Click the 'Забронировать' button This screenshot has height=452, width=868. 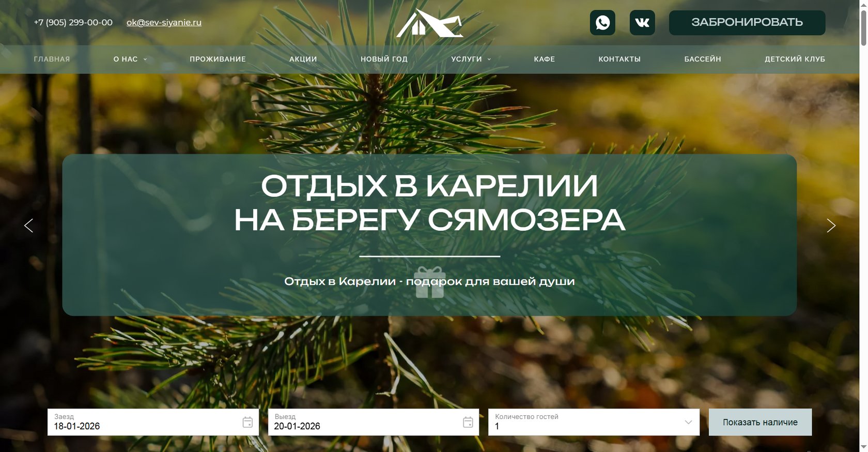tap(747, 23)
